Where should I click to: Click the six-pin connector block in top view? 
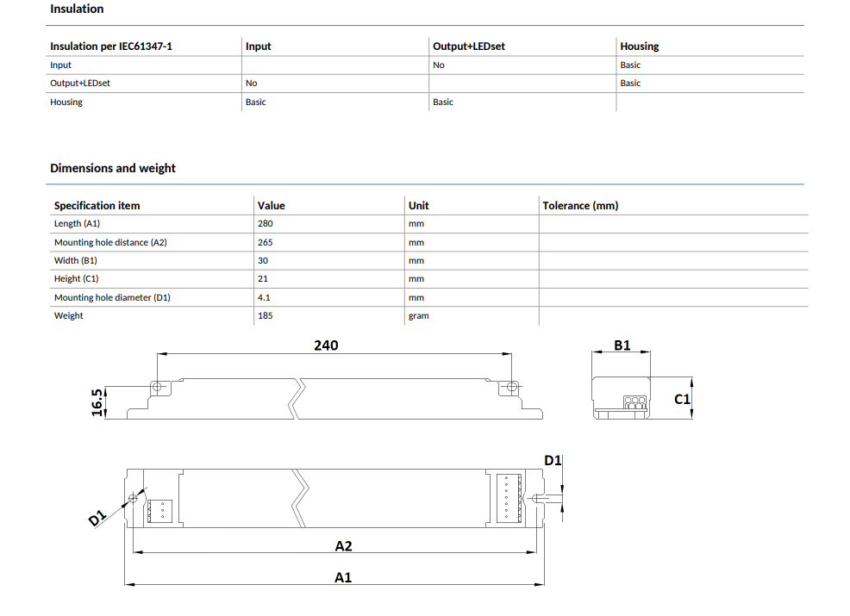pyautogui.click(x=509, y=498)
